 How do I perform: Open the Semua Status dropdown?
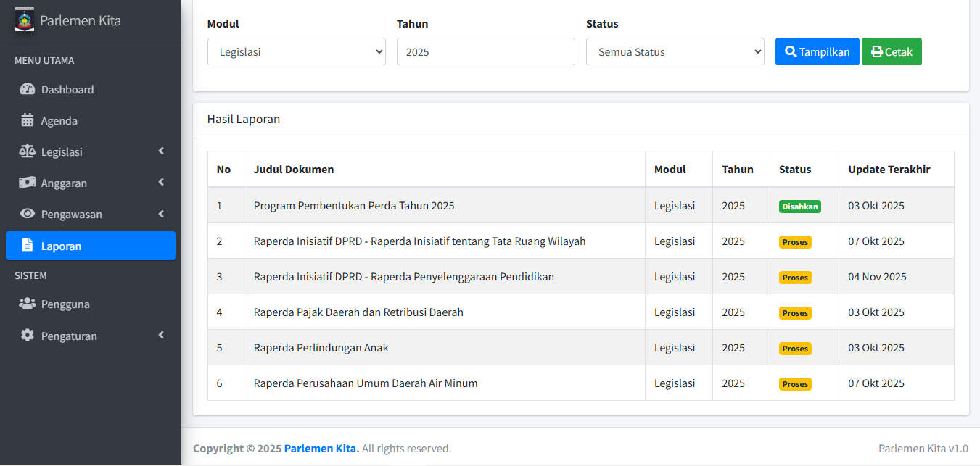point(675,51)
